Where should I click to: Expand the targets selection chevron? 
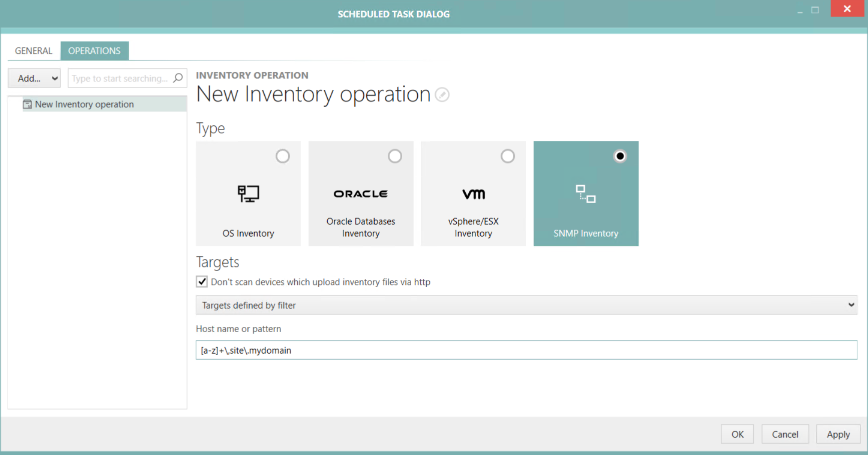coord(851,305)
